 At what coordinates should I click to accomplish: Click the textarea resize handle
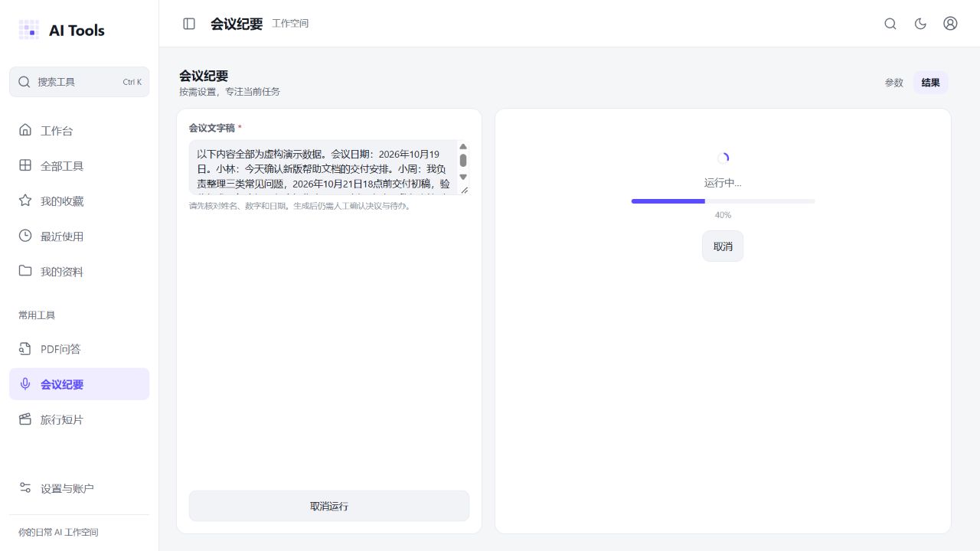464,190
